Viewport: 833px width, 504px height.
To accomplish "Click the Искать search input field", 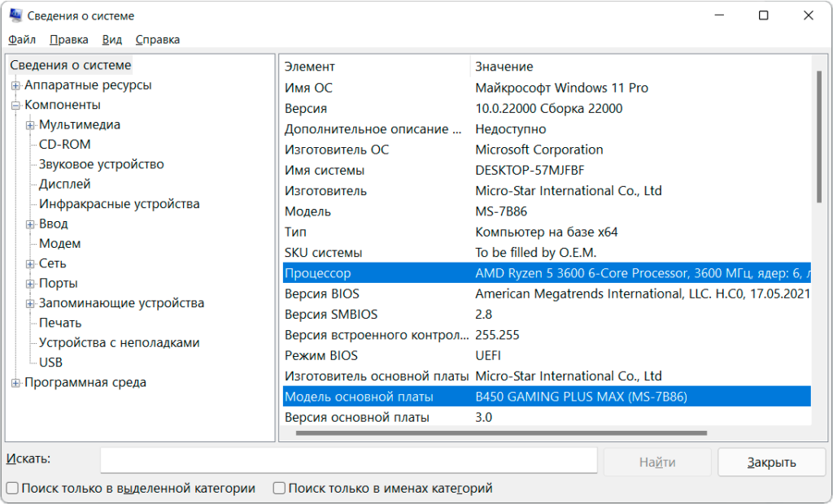I will click(x=349, y=460).
